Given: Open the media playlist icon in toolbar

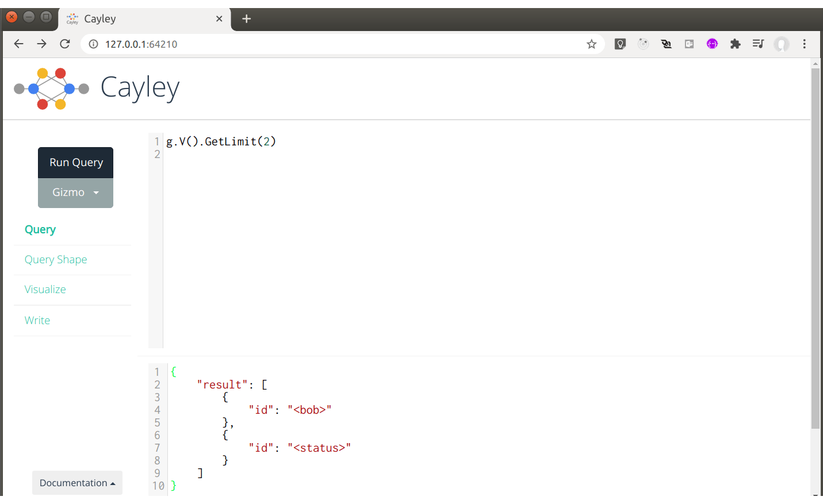Looking at the screenshot, I should click(x=758, y=43).
